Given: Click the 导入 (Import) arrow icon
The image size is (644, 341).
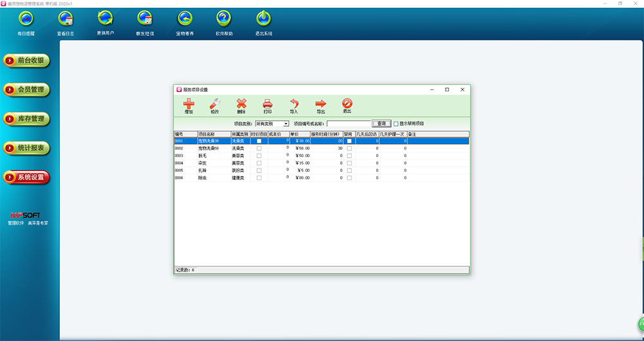Looking at the screenshot, I should [x=294, y=104].
